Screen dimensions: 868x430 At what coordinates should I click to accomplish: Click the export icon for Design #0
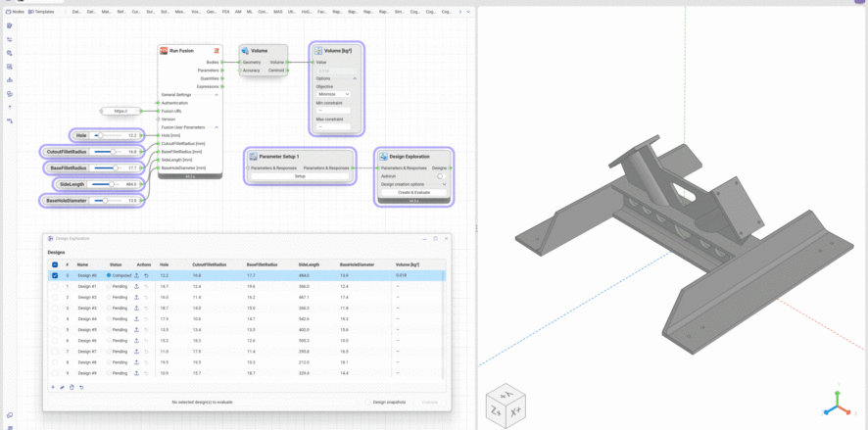135,275
